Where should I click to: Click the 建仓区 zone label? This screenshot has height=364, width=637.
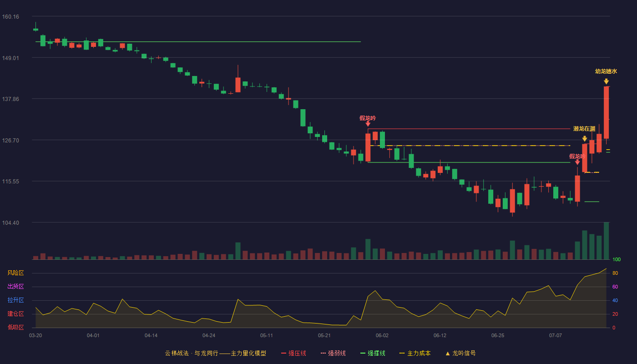(15, 314)
